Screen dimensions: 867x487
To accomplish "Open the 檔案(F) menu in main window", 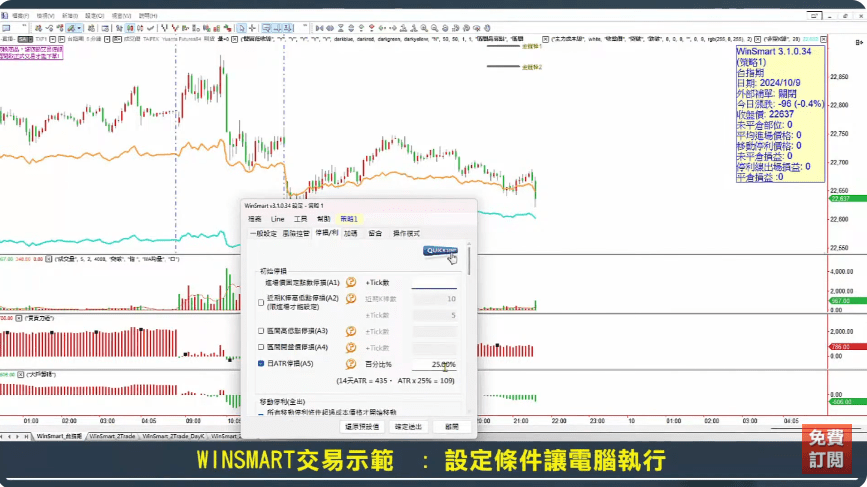I will click(20, 16).
